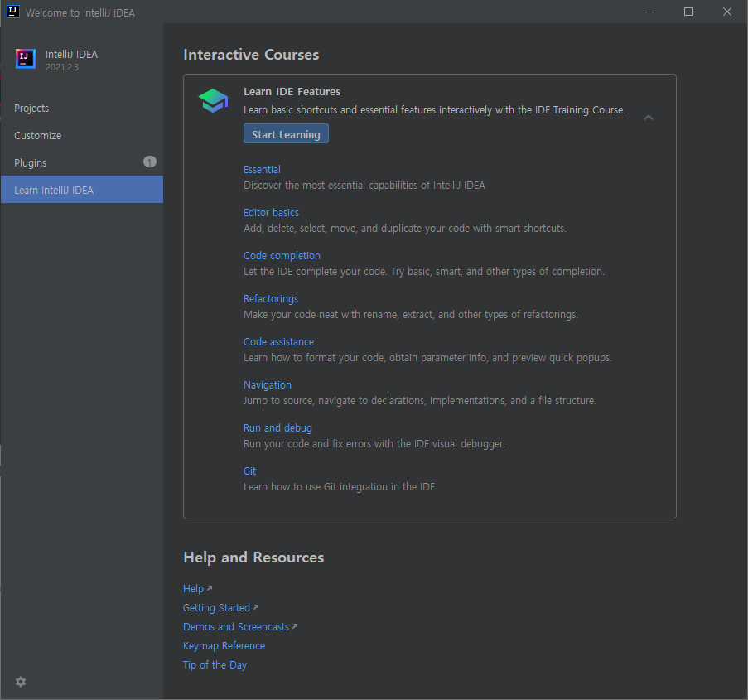
Task: Close the Welcome to IntelliJ IDEA window
Action: (727, 12)
